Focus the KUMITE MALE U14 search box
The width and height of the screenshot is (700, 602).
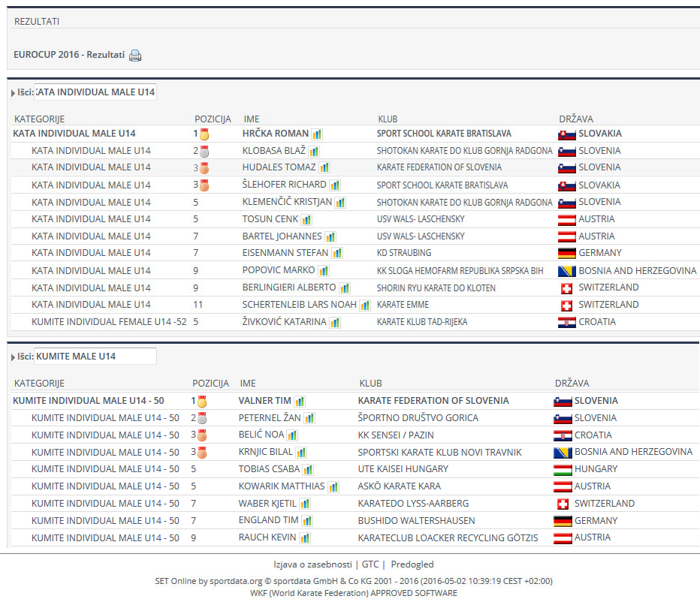pyautogui.click(x=95, y=357)
